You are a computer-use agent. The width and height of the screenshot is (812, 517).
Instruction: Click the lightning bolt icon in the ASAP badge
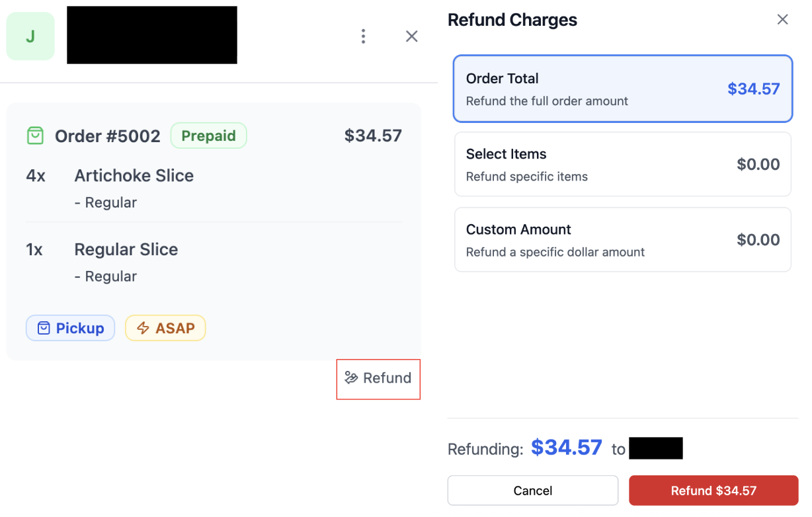[x=143, y=329]
